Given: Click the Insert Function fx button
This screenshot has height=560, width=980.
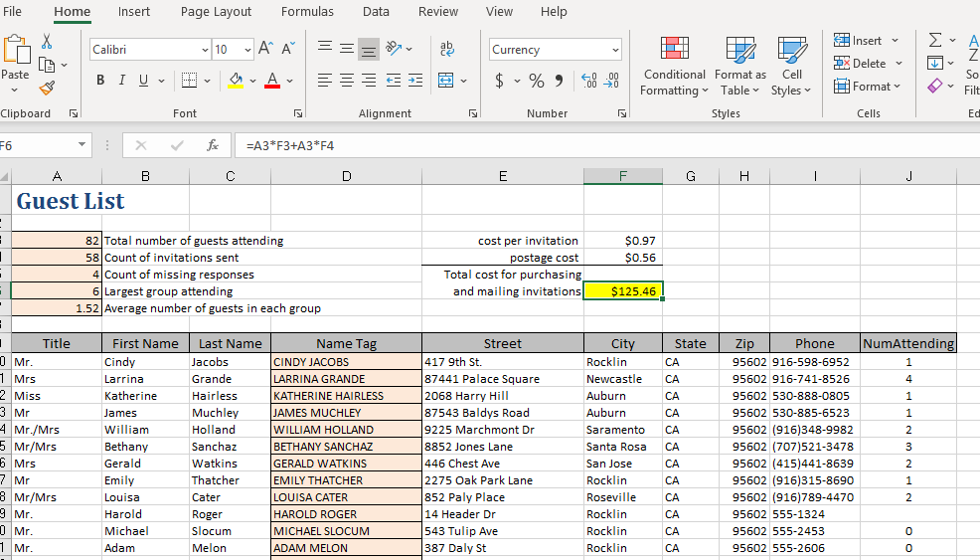Looking at the screenshot, I should (213, 145).
